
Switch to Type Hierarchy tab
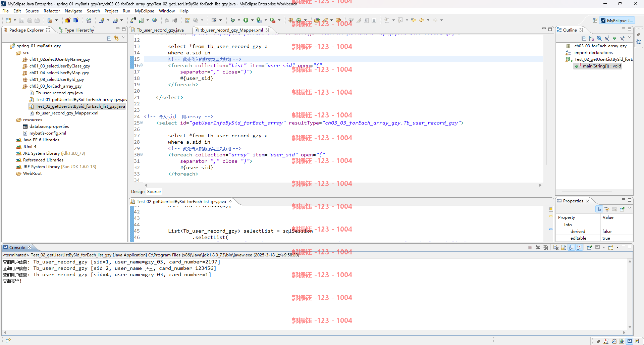[x=76, y=30]
